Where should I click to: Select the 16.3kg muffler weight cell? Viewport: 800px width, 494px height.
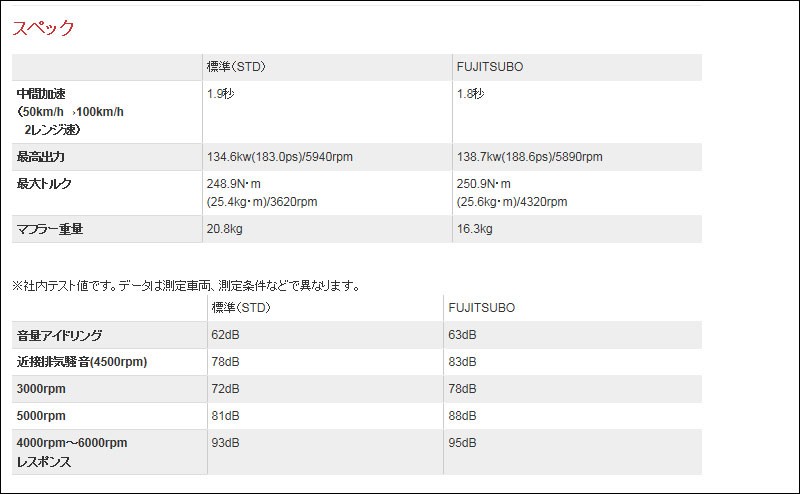point(475,229)
